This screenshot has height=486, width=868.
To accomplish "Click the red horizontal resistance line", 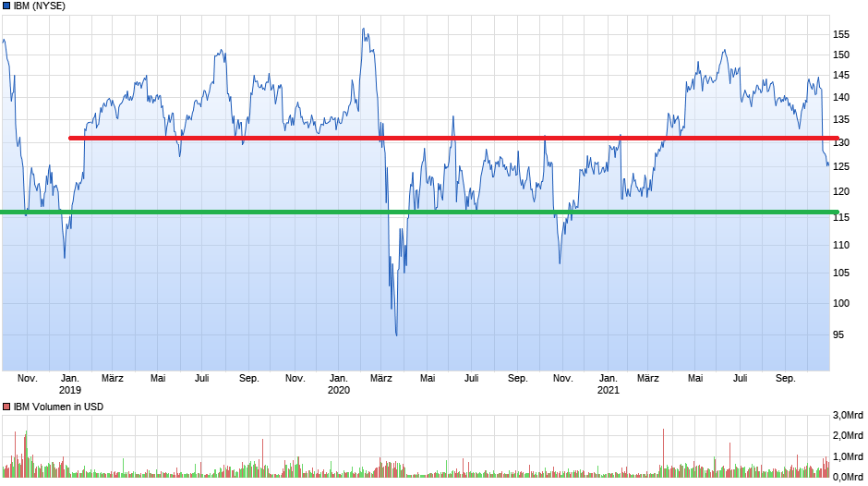I will (462, 139).
